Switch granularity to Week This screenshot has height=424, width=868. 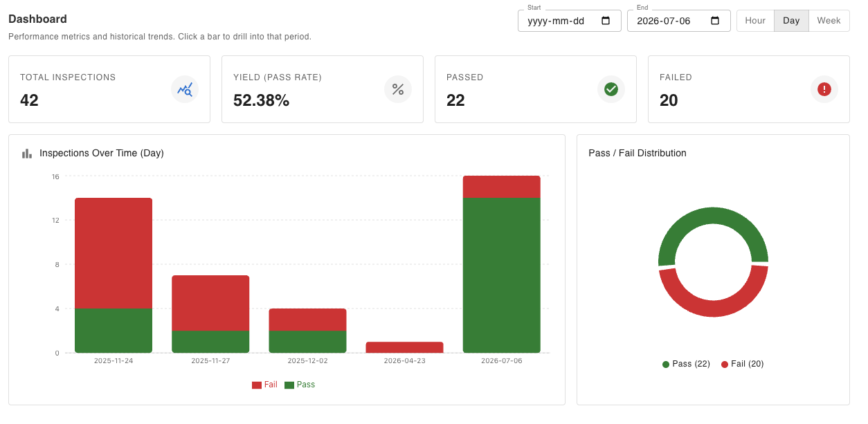pyautogui.click(x=829, y=21)
